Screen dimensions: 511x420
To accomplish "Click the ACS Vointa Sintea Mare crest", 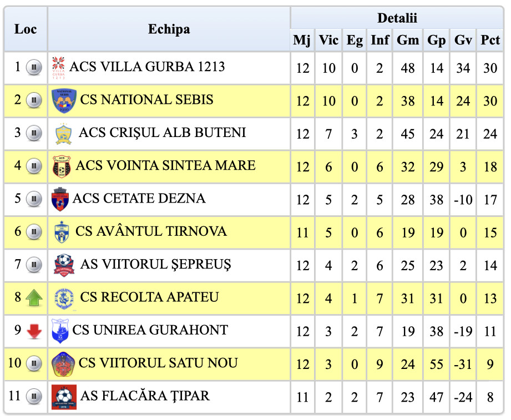I will [x=62, y=166].
